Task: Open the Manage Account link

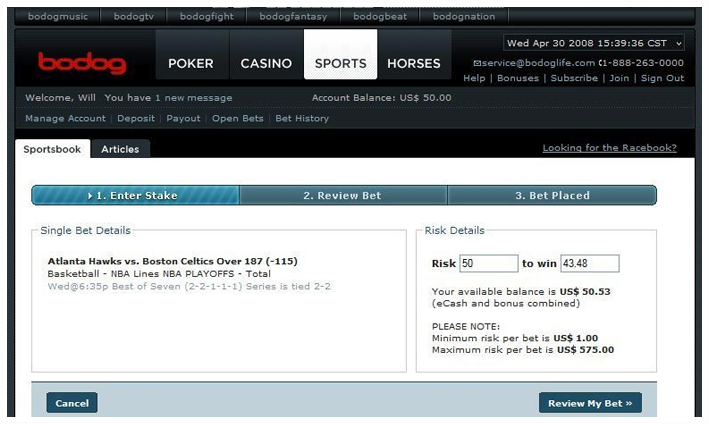Action: [x=65, y=119]
